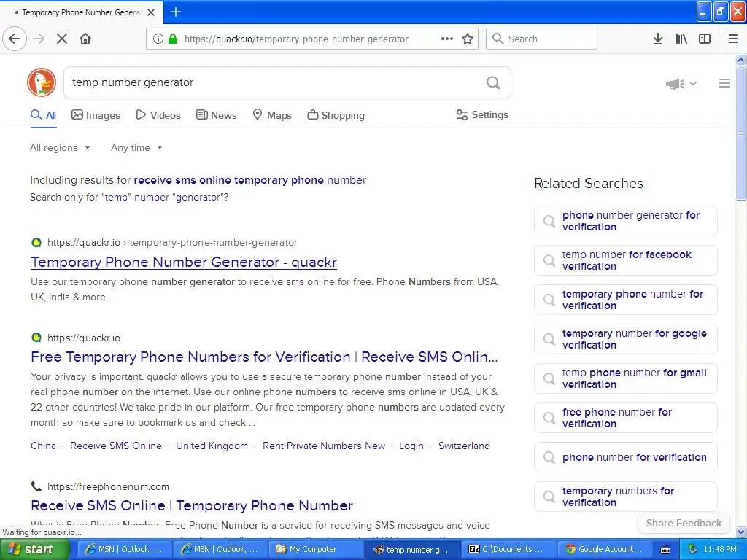The width and height of the screenshot is (747, 560).
Task: Select 'temporary number for google verification' search
Action: click(625, 339)
